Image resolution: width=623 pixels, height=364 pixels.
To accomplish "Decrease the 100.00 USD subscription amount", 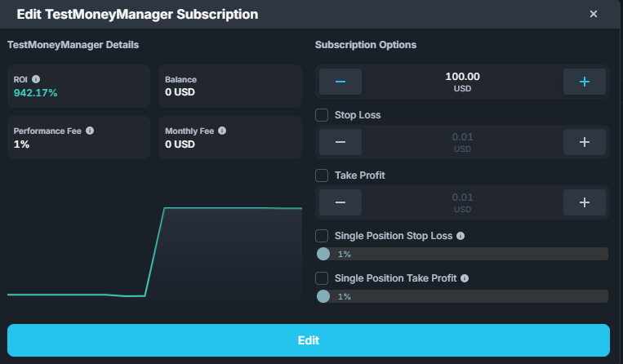I will (340, 82).
